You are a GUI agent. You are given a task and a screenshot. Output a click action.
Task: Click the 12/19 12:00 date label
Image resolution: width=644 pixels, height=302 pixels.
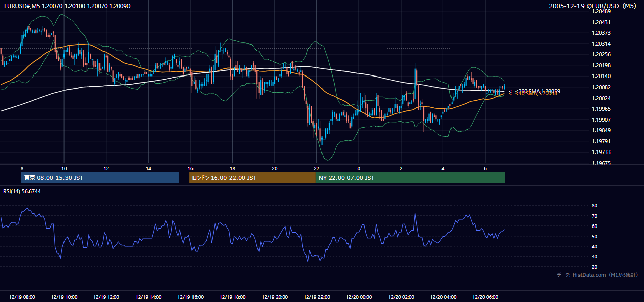(106, 297)
